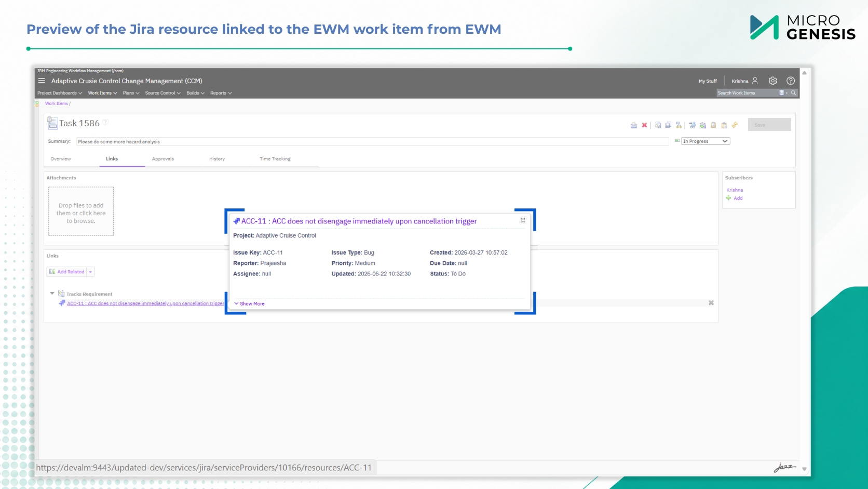The width and height of the screenshot is (868, 489).
Task: Click the Jira icon in preview title
Action: tap(237, 221)
